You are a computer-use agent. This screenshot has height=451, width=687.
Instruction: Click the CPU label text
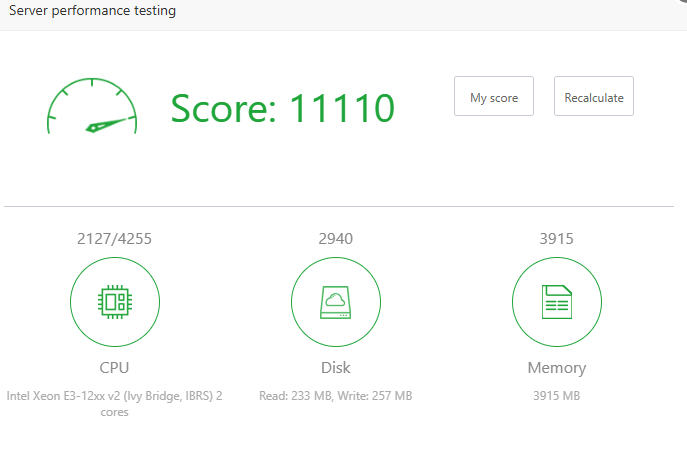coord(114,367)
